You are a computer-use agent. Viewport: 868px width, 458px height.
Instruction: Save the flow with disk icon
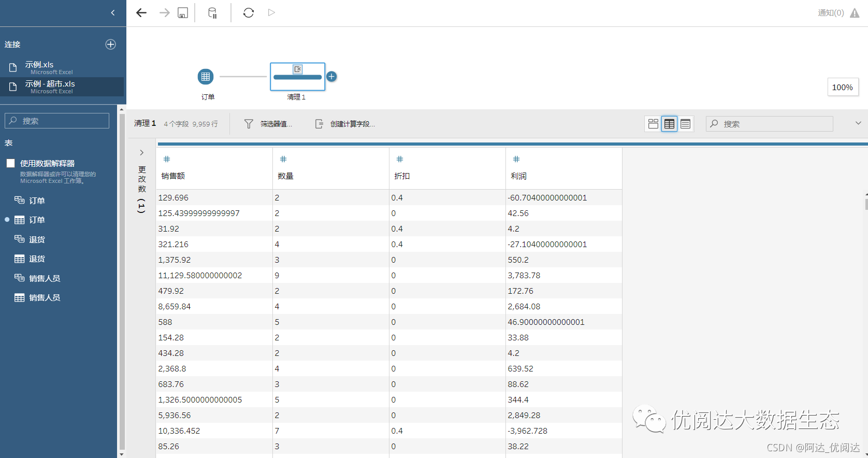[183, 13]
